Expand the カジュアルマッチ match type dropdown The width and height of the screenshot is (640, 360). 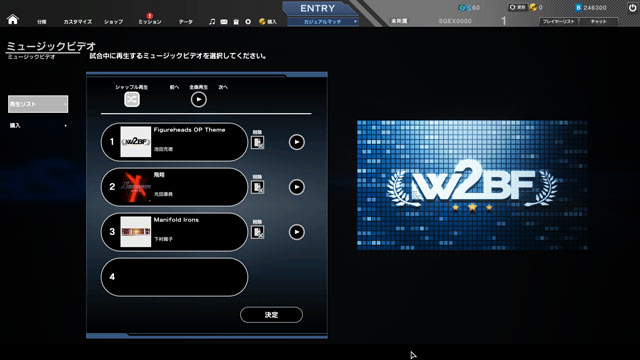(x=323, y=22)
